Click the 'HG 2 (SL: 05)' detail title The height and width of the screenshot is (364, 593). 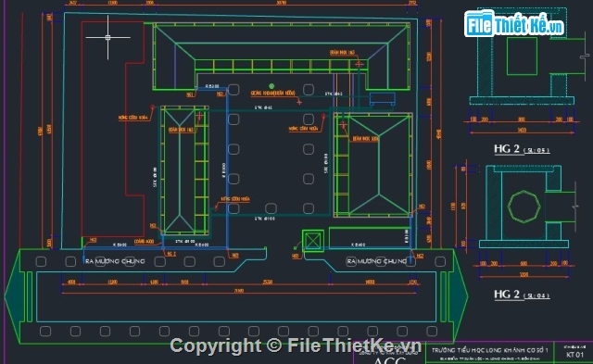click(522, 149)
